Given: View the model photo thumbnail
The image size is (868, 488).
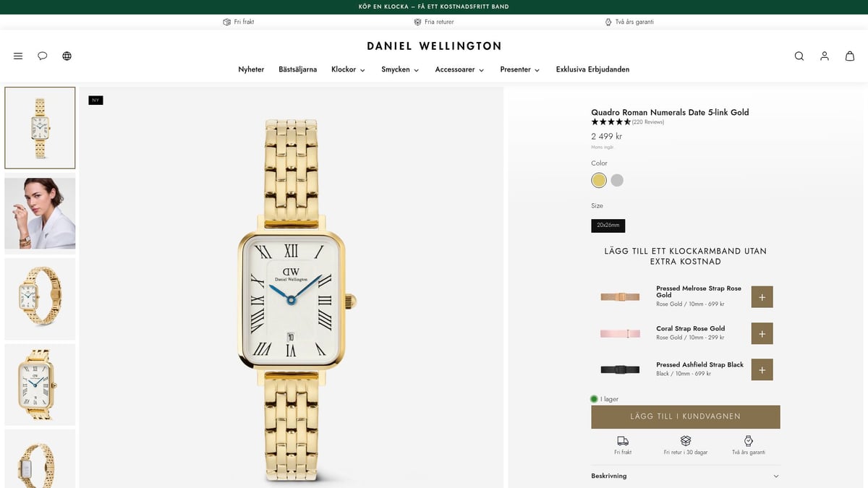Looking at the screenshot, I should [x=40, y=213].
